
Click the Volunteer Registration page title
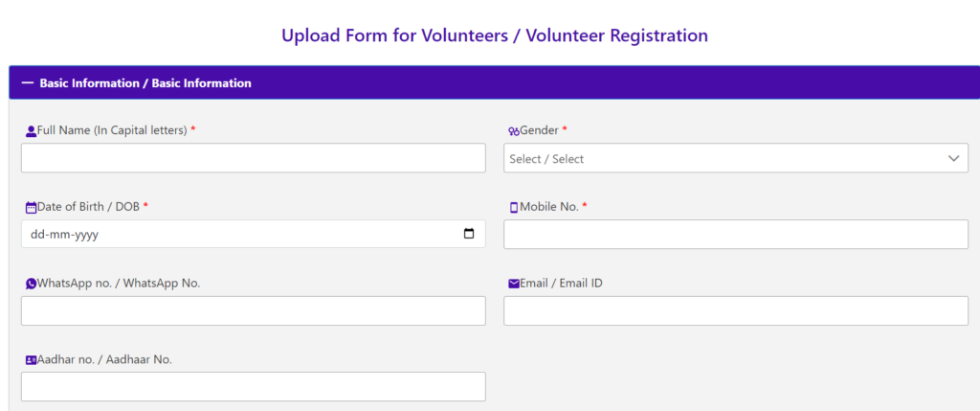[495, 35]
